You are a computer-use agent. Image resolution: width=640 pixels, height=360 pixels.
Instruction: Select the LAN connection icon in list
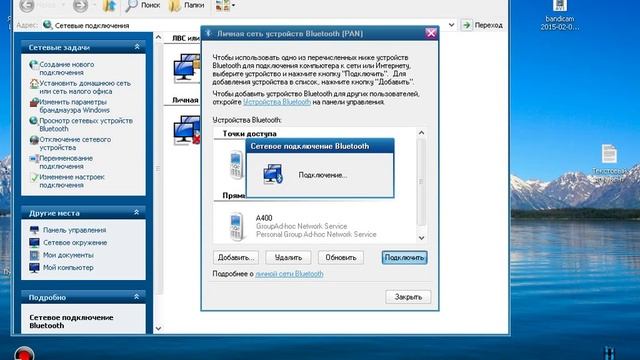pyautogui.click(x=187, y=69)
